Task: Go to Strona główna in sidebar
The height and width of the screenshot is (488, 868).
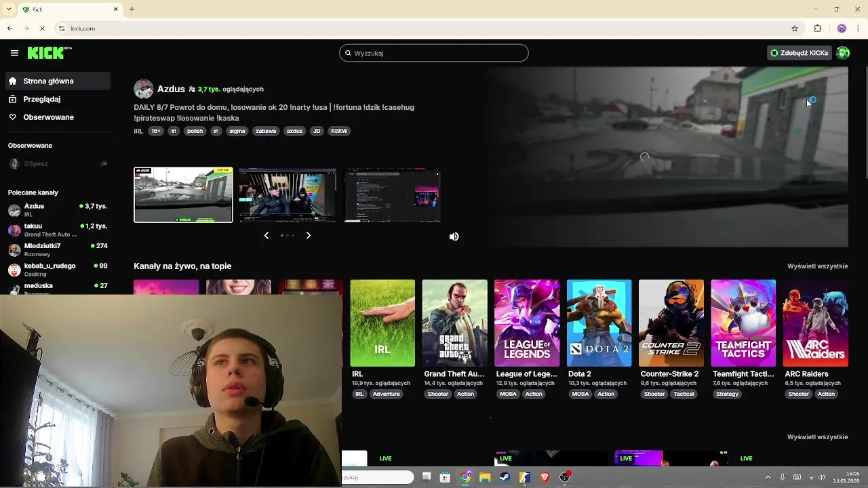Action: click(x=57, y=81)
